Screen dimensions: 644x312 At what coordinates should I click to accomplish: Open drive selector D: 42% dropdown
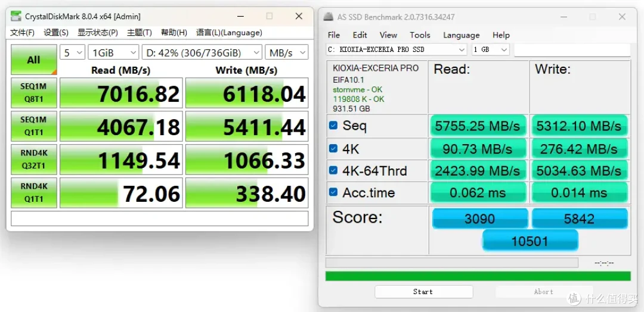coord(202,53)
